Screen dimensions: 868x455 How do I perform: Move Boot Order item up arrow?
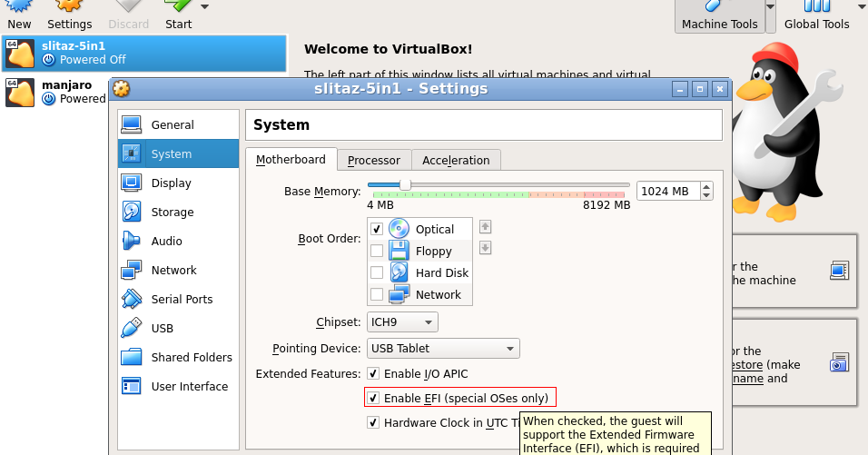click(x=485, y=226)
